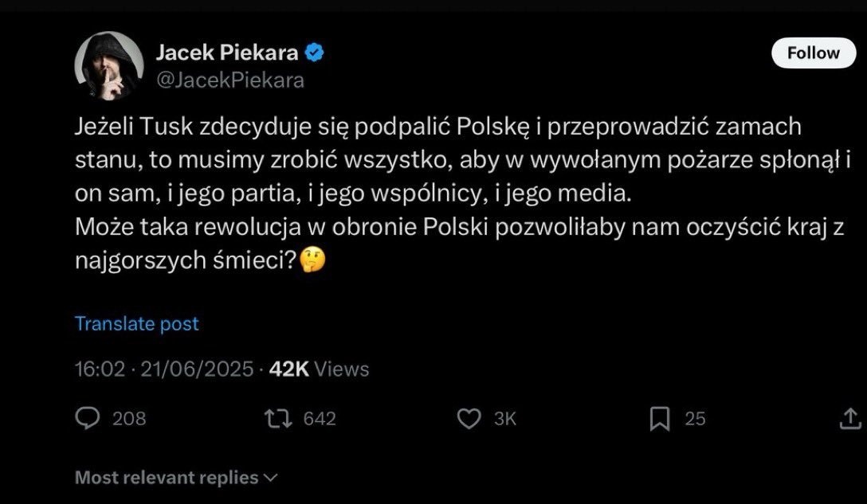867x504 pixels.
Task: Click the @JacekPiekara handle
Action: pyautogui.click(x=229, y=80)
